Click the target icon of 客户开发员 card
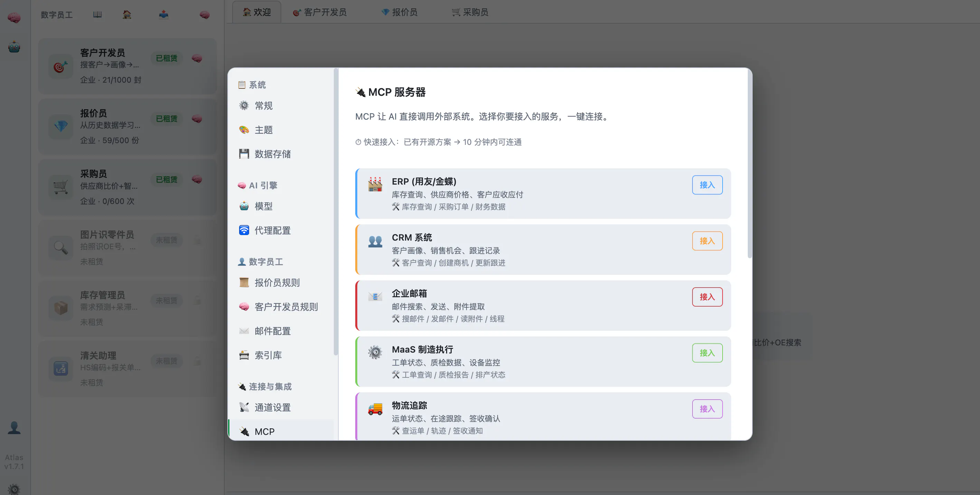980x495 pixels. point(60,67)
